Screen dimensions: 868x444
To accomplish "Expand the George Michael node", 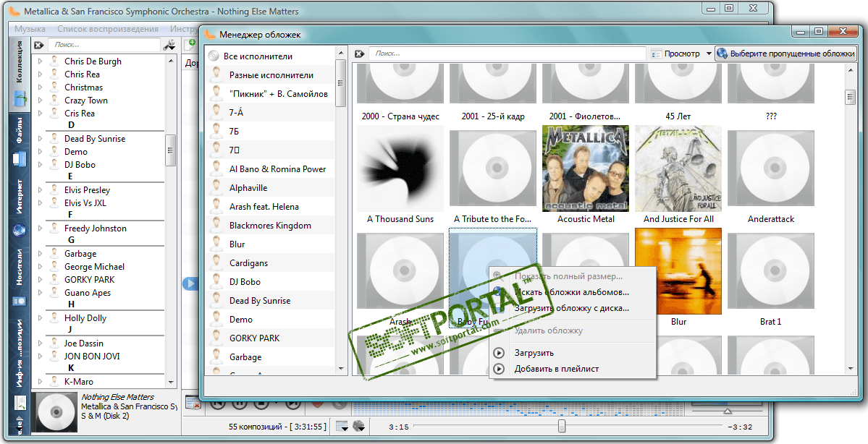I will [x=40, y=267].
